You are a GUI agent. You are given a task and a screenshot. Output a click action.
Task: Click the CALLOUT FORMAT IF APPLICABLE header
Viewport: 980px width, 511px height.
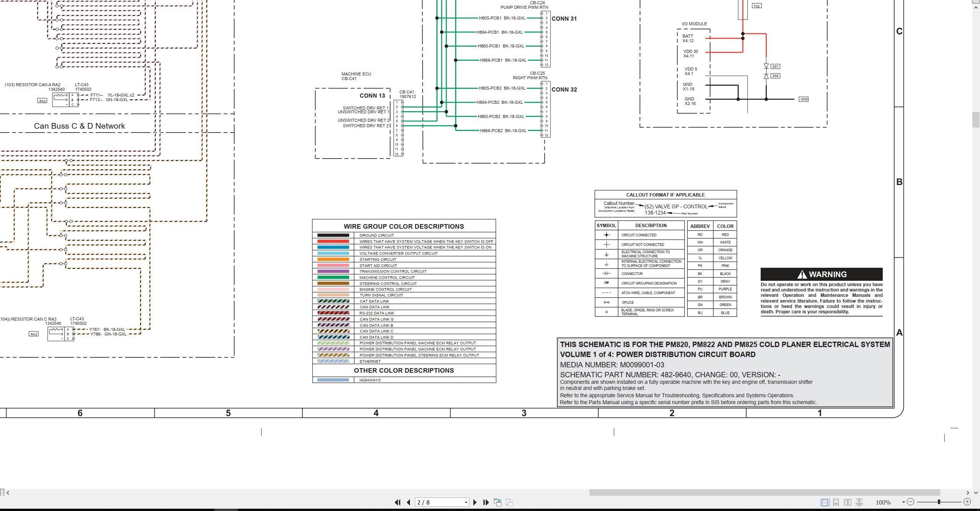665,195
